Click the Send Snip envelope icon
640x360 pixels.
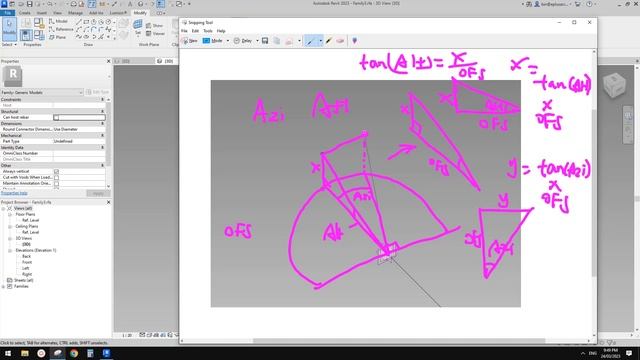tap(289, 41)
